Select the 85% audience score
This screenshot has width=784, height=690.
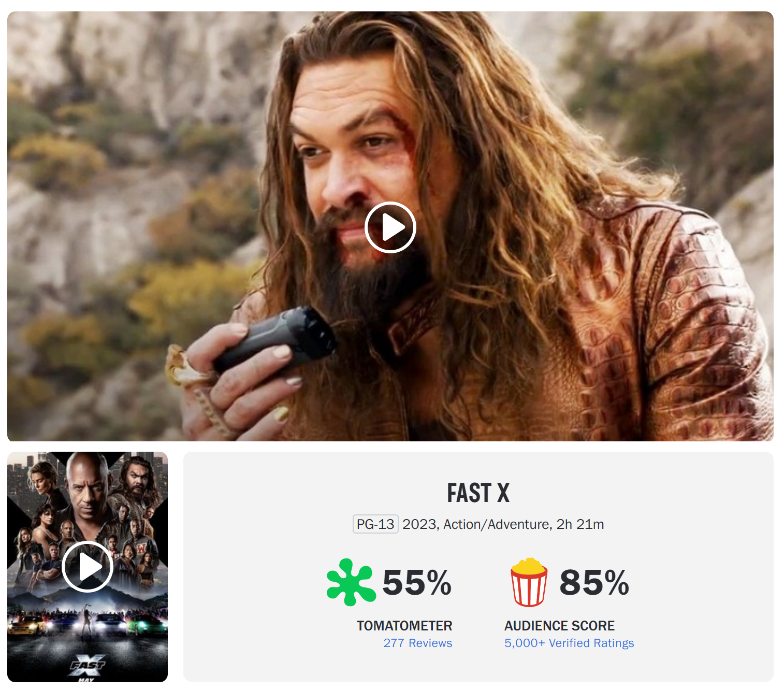594,582
